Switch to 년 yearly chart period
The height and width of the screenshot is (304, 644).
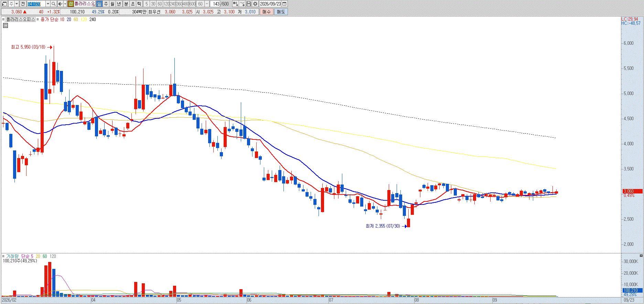click(x=119, y=4)
